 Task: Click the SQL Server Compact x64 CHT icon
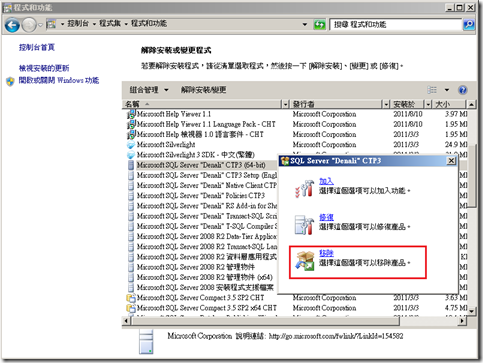(x=131, y=308)
